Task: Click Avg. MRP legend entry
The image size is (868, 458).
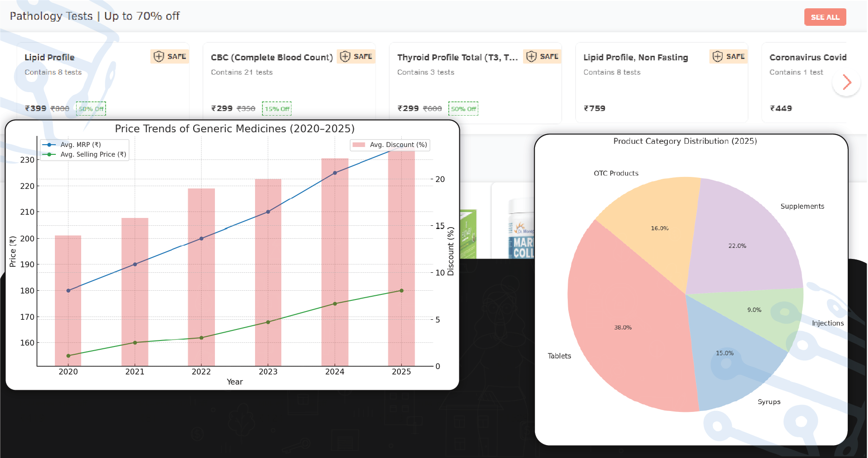Action: 80,145
